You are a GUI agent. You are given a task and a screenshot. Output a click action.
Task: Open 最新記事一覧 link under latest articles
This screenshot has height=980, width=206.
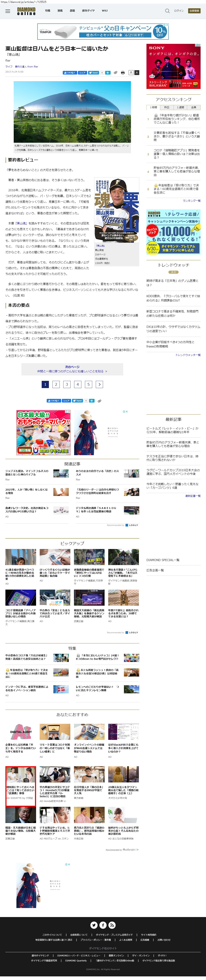coord(193,496)
